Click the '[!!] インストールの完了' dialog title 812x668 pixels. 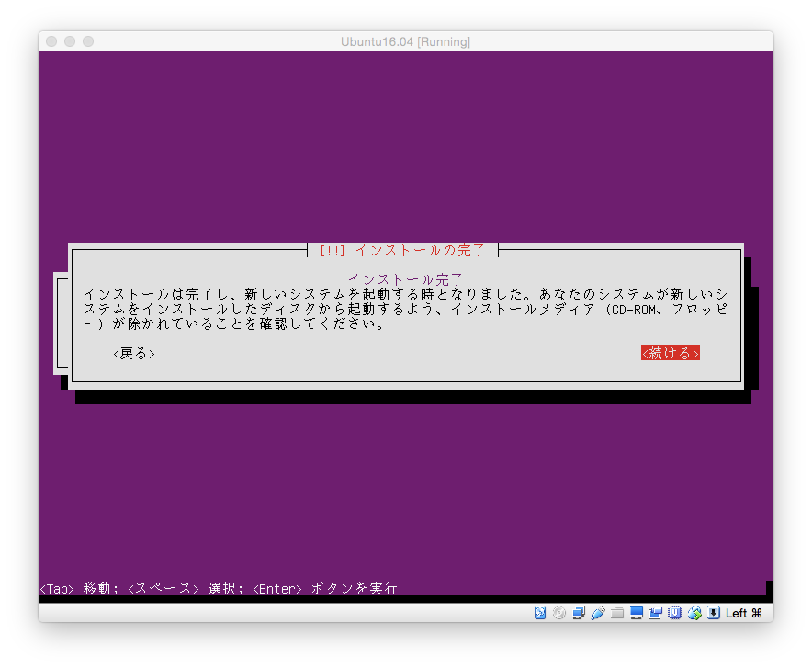click(x=402, y=251)
